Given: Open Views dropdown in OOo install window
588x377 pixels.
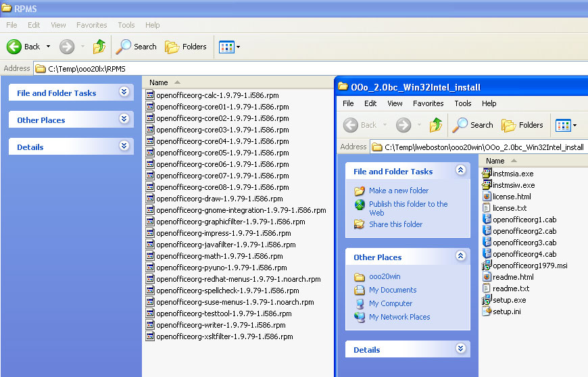Looking at the screenshot, I should click(567, 125).
